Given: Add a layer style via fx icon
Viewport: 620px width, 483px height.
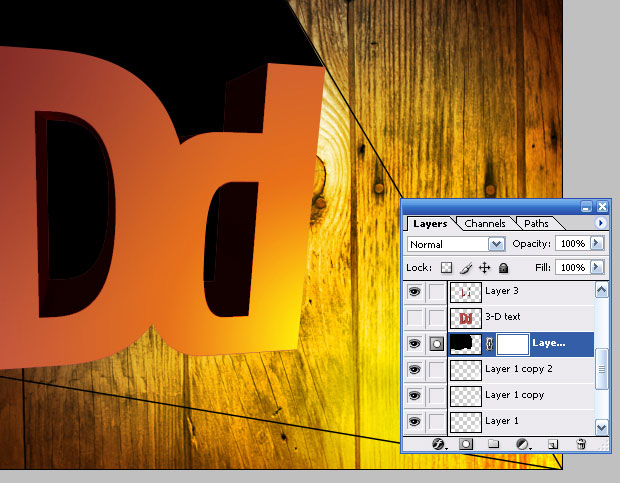Looking at the screenshot, I should pyautogui.click(x=439, y=444).
